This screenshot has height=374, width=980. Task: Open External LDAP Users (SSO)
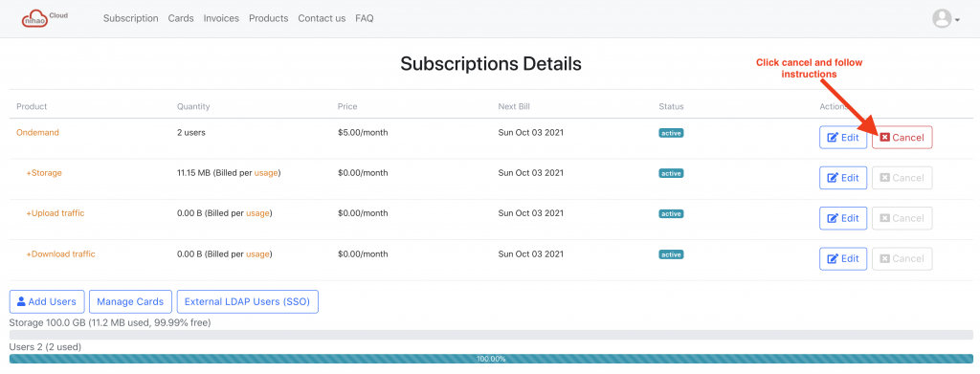point(248,301)
